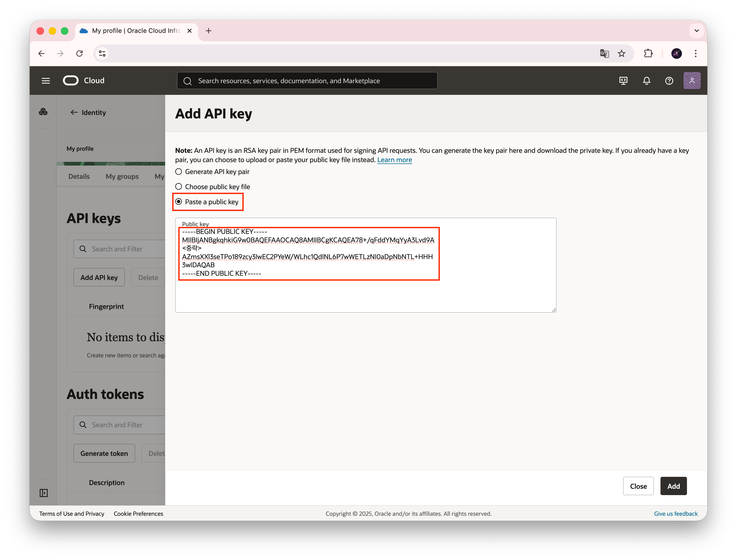Click the Add button
The width and height of the screenshot is (737, 560).
click(x=673, y=486)
